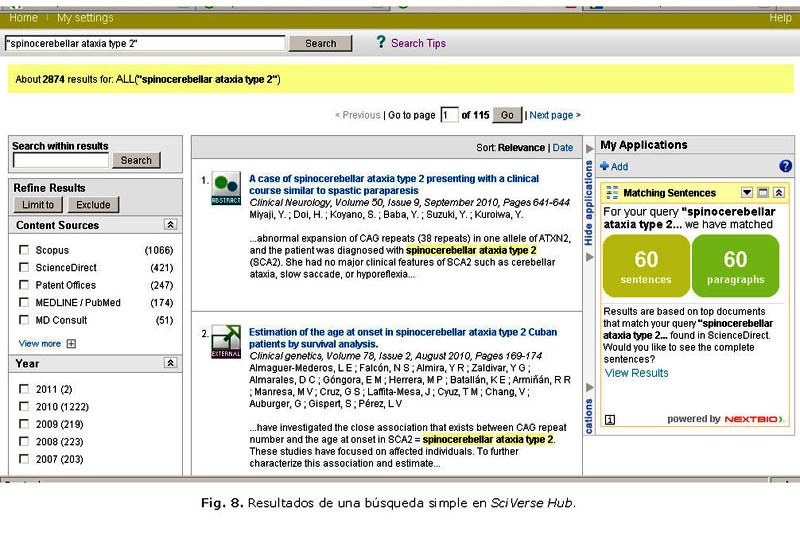Go to the Home menu item
The width and height of the screenshot is (800, 539).
(x=23, y=18)
